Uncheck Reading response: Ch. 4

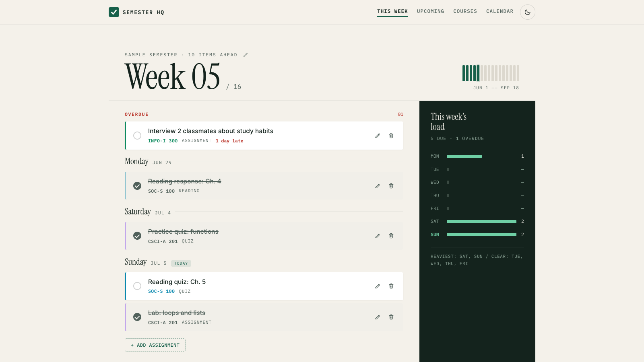(137, 186)
